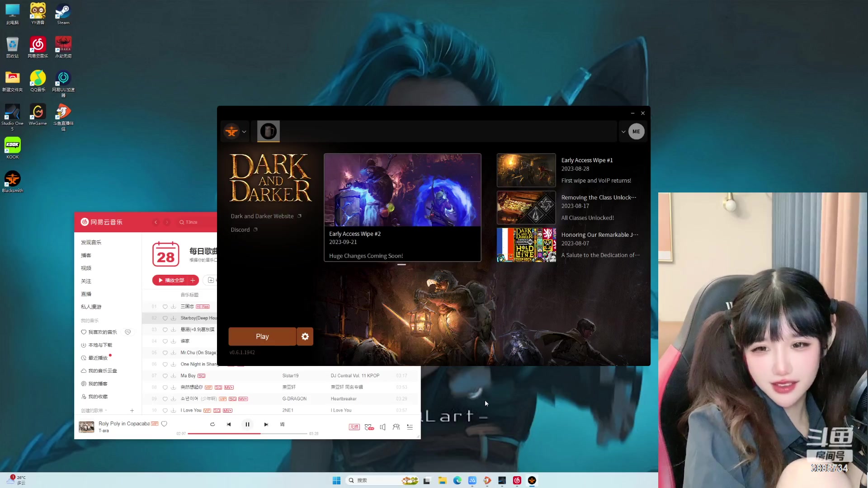Open 本地与下载 in sidebar
The image size is (868, 488).
point(96,345)
